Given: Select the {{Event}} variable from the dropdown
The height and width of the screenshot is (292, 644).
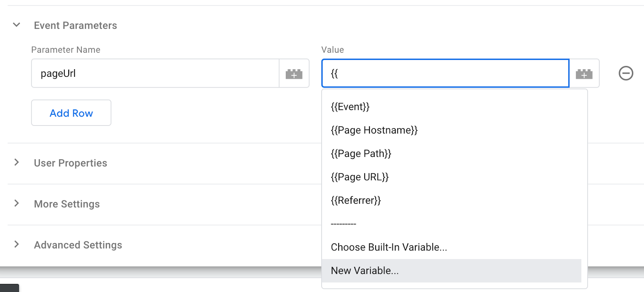Looking at the screenshot, I should 349,106.
